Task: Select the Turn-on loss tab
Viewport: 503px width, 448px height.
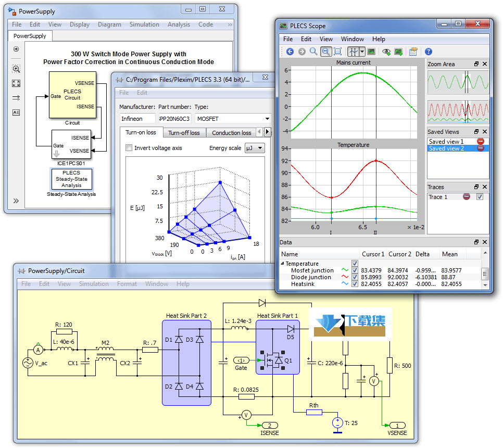Action: coord(141,132)
